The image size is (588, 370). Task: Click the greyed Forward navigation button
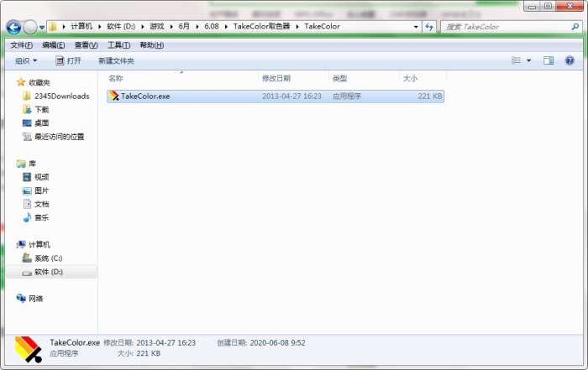tap(30, 27)
